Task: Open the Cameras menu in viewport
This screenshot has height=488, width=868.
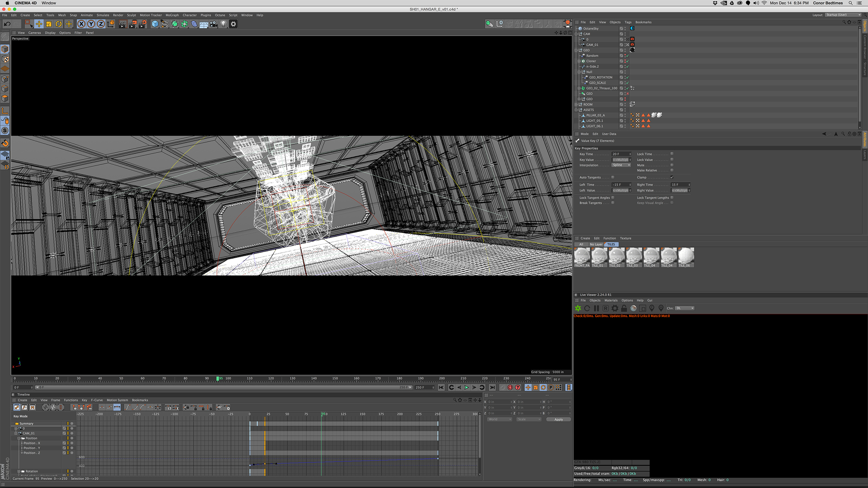Action: pyautogui.click(x=34, y=33)
